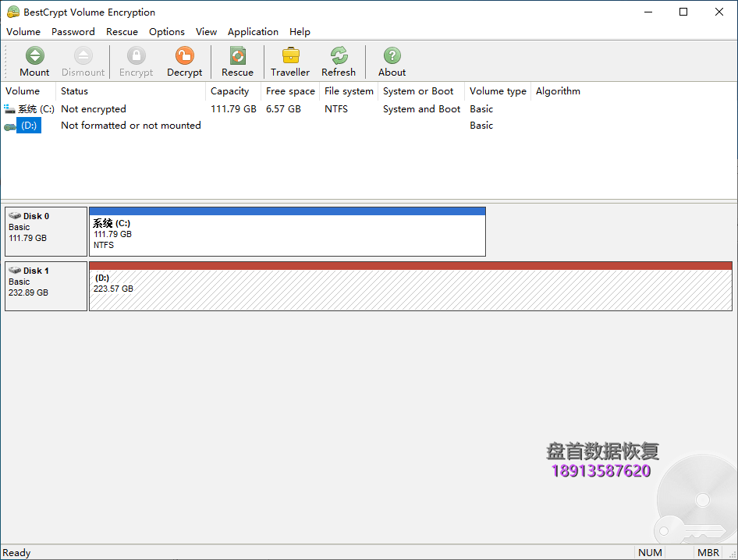Image resolution: width=738 pixels, height=560 pixels.
Task: Click the NUM status bar indicator
Action: (650, 552)
